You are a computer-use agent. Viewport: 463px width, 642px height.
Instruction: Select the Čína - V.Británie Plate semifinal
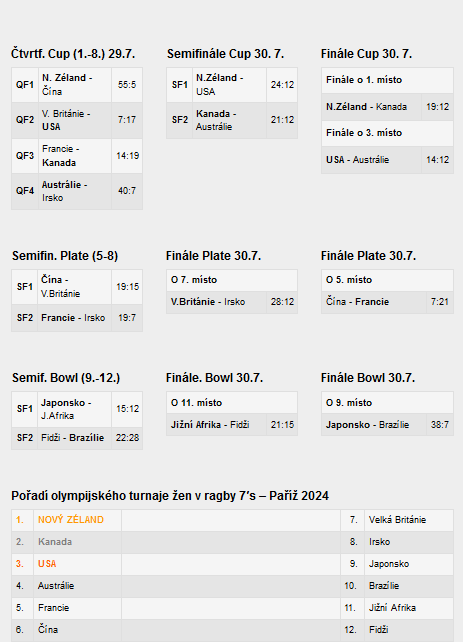[75, 287]
